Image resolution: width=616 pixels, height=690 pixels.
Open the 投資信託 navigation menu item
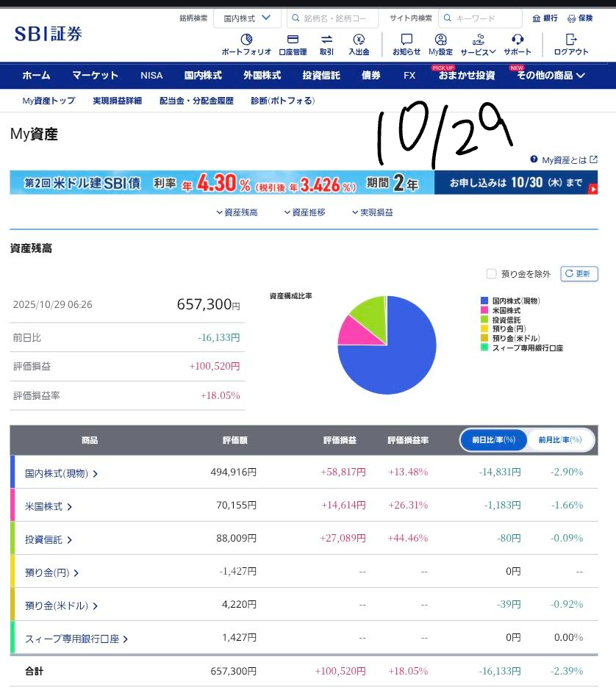pos(321,75)
